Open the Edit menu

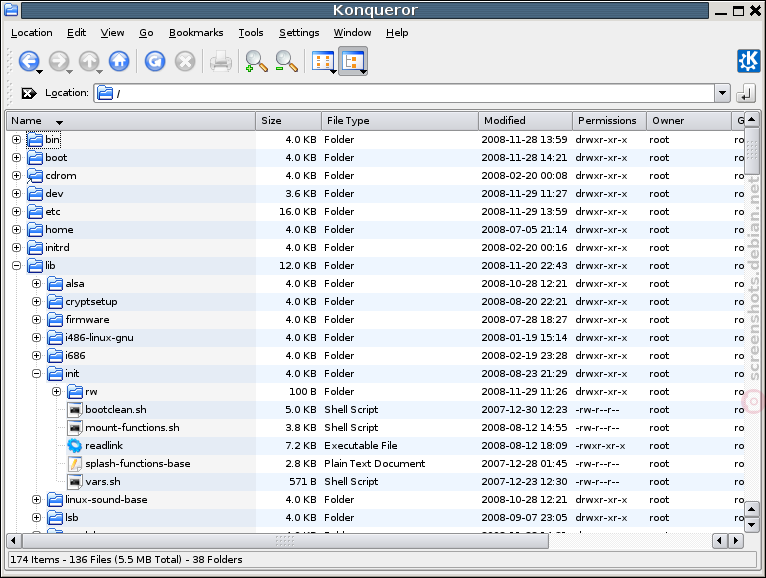[x=76, y=33]
